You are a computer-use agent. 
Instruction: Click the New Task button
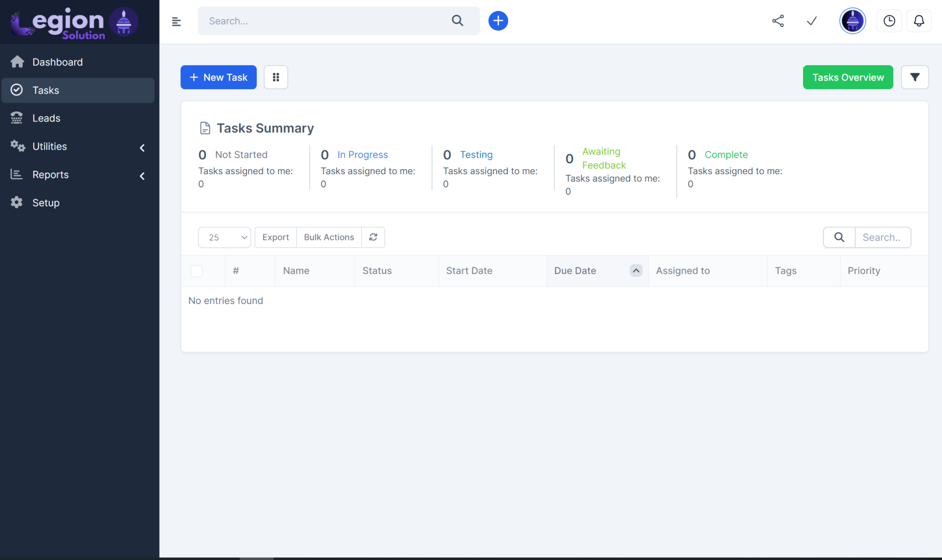coord(218,77)
